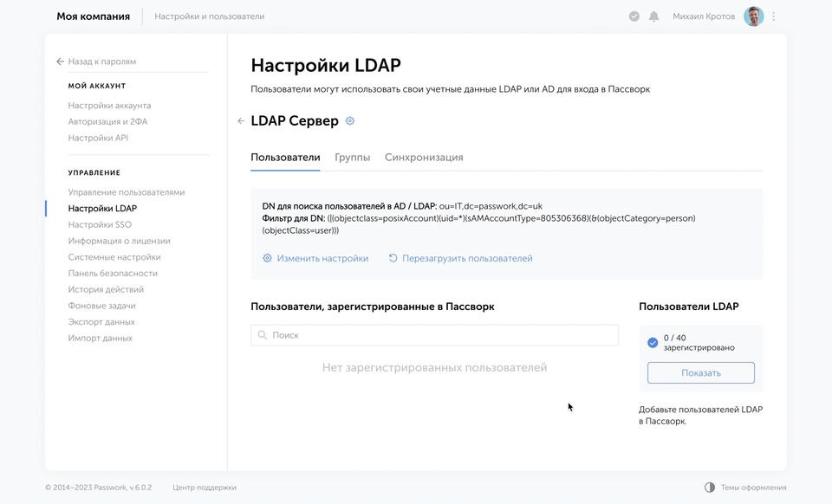Image resolution: width=832 pixels, height=504 pixels.
Task: Go back via Назад к паролям
Action: [101, 61]
